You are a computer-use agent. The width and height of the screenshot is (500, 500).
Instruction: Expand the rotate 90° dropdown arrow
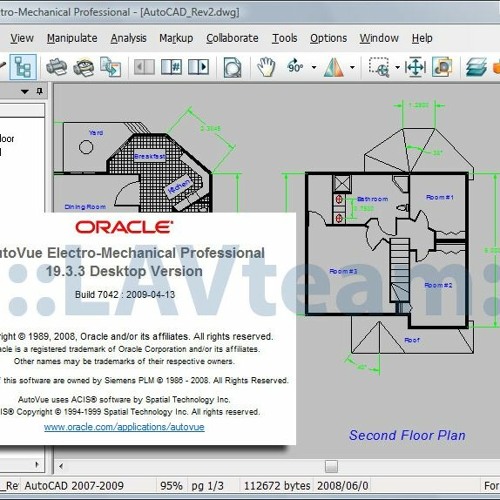coord(314,67)
